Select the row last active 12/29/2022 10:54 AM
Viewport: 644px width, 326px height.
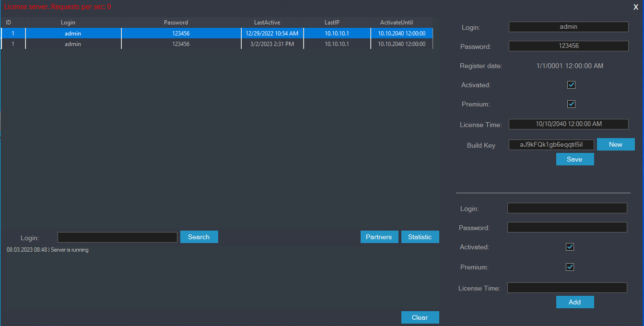click(x=271, y=34)
